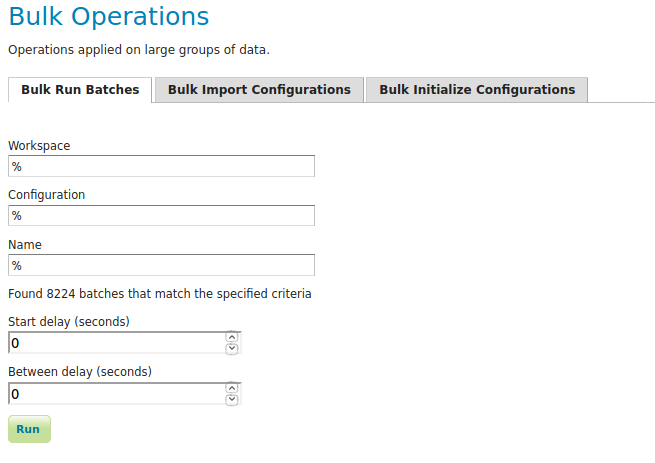
Task: Increase Start delay with the up arrow
Action: pos(232,337)
